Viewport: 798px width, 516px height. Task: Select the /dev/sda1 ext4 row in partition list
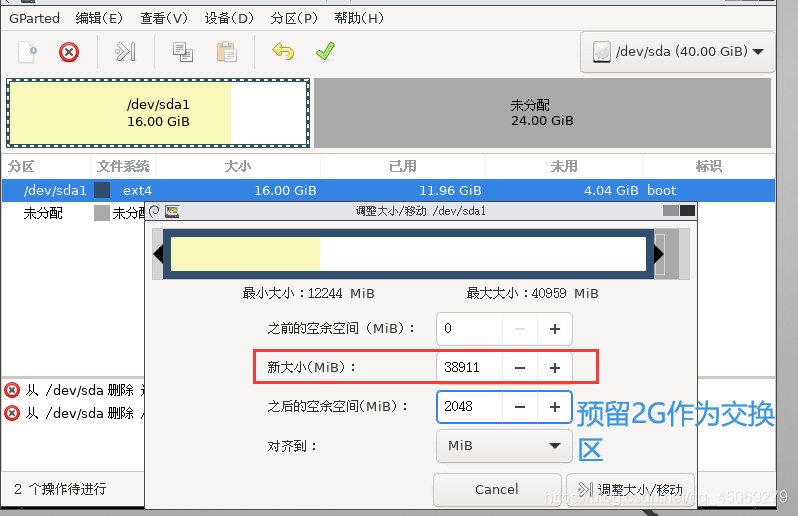388,190
